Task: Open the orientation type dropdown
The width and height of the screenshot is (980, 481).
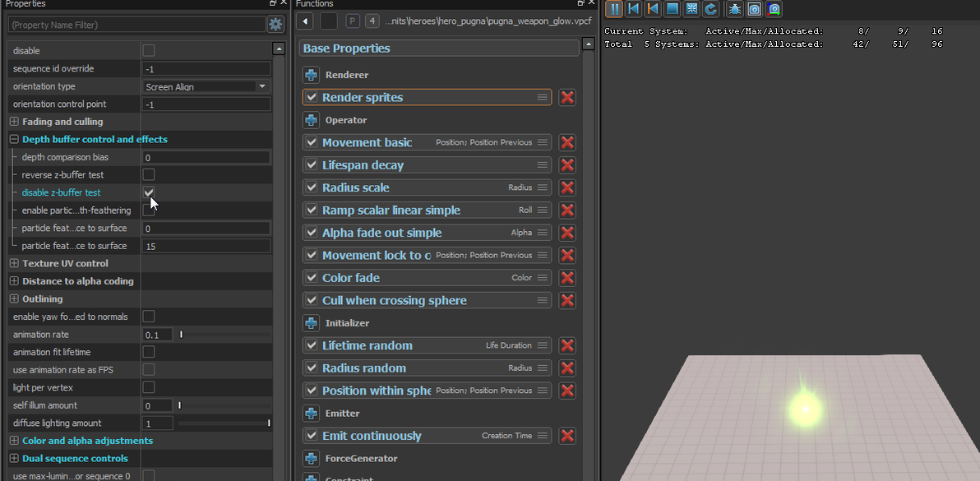Action: 262,86
